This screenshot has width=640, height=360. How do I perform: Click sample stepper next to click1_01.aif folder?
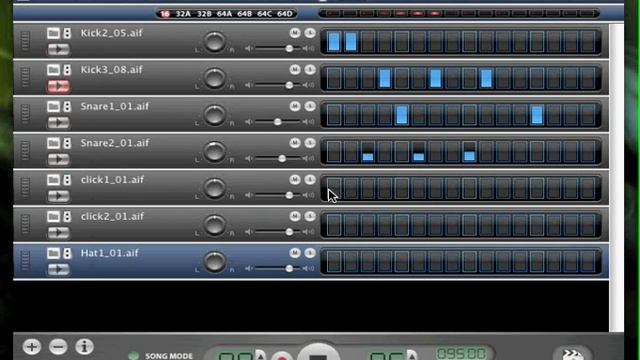[67, 180]
